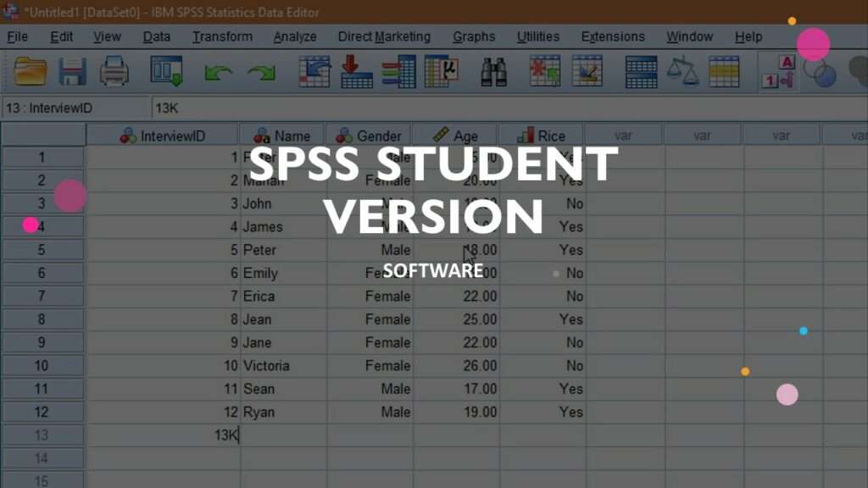Click Ryan's Rice cell 'Yes'
Image resolution: width=868 pixels, height=488 pixels.
coord(543,413)
